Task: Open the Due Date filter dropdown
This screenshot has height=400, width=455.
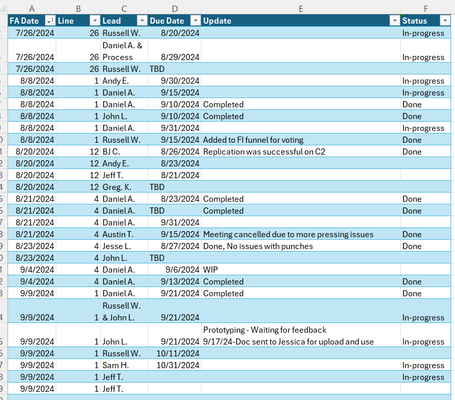Action: click(x=196, y=21)
